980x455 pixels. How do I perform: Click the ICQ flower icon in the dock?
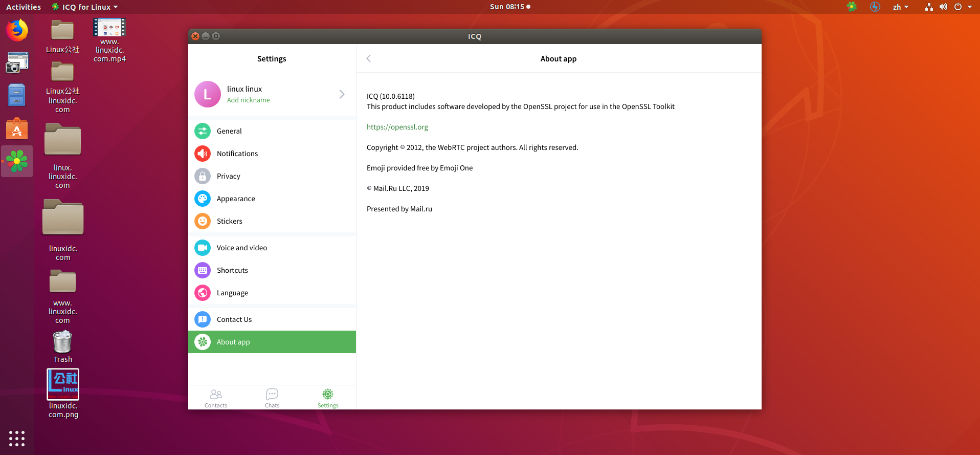pos(17,161)
